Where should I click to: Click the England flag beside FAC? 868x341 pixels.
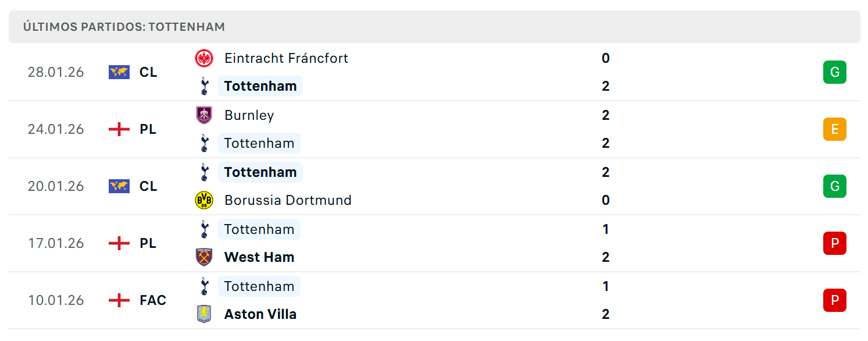point(119,300)
